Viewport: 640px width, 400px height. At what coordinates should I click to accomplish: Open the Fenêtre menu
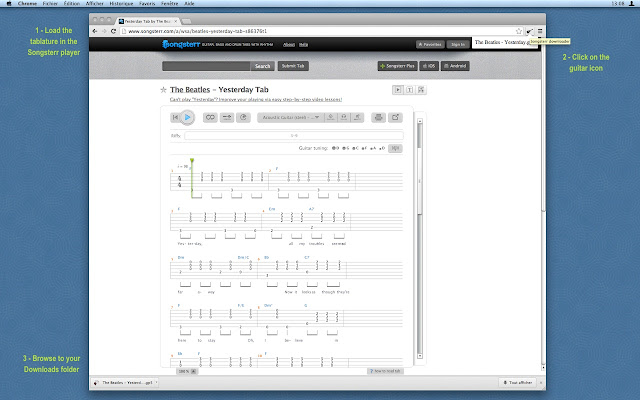[x=169, y=3]
